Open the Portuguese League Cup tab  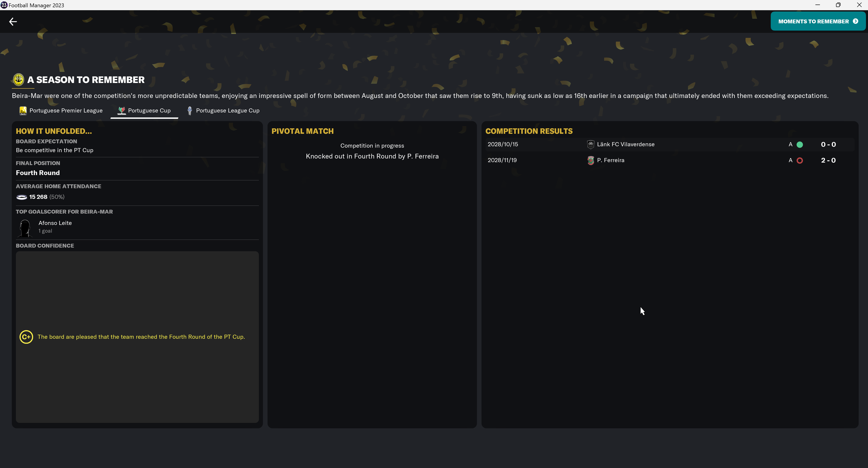coord(223,110)
